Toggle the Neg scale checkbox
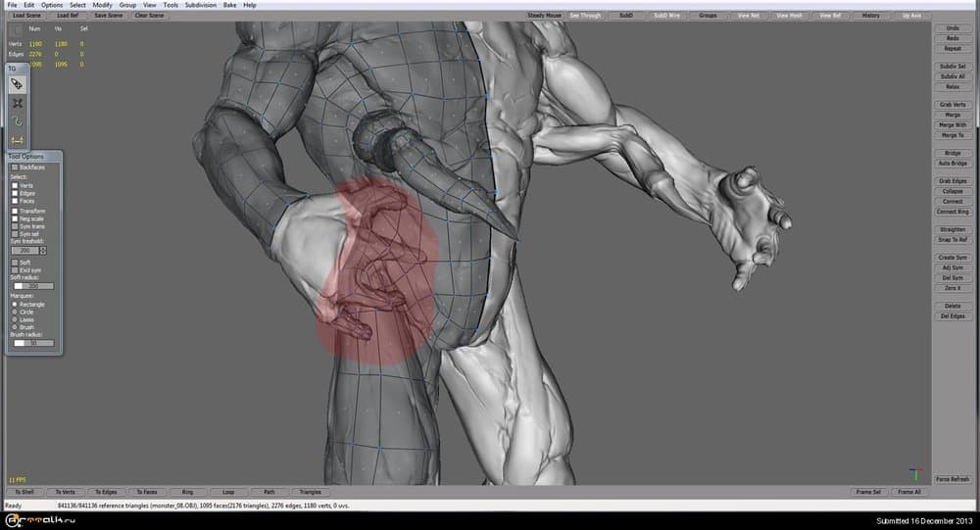The height and width of the screenshot is (530, 980). click(15, 218)
